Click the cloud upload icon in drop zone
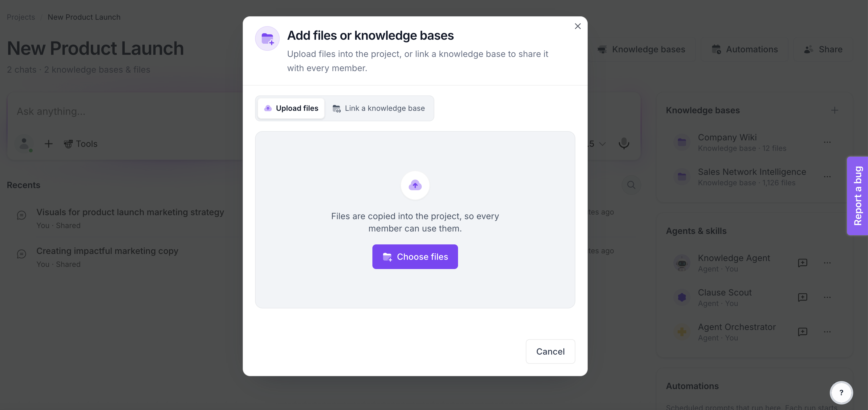The height and width of the screenshot is (410, 868). click(415, 185)
